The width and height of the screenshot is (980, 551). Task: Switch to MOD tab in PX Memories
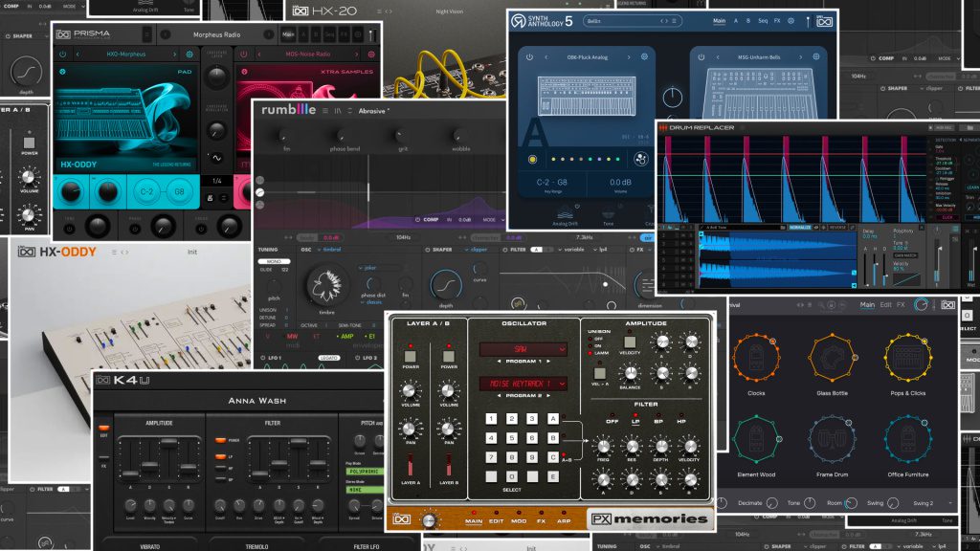tap(519, 519)
